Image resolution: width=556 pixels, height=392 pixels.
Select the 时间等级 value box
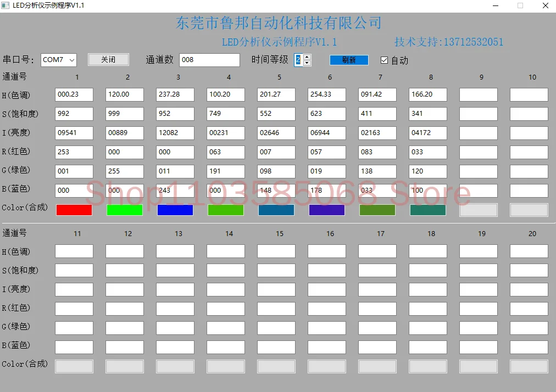(298, 60)
